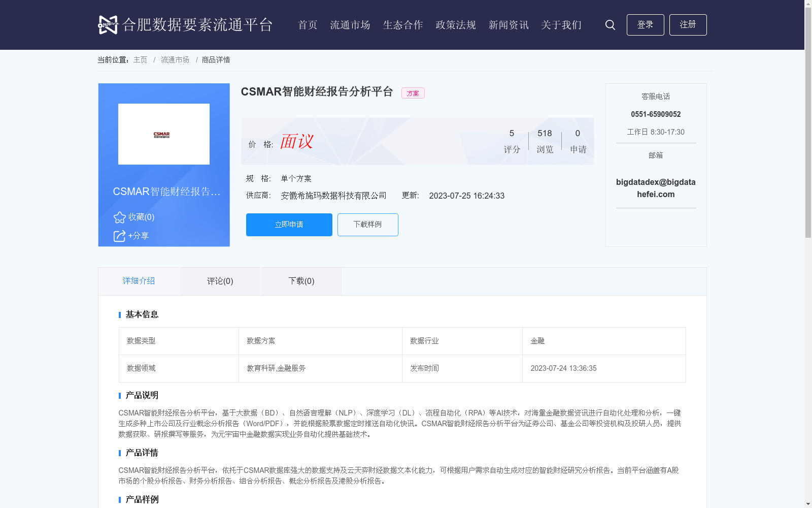Click the 下载样例 button
This screenshot has width=812, height=508.
[x=368, y=225]
